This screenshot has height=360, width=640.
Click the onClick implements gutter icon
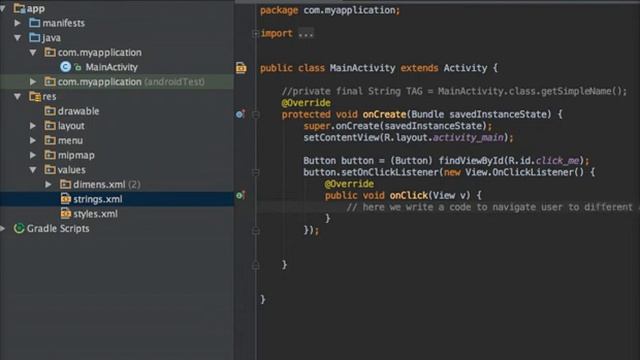[x=240, y=196]
